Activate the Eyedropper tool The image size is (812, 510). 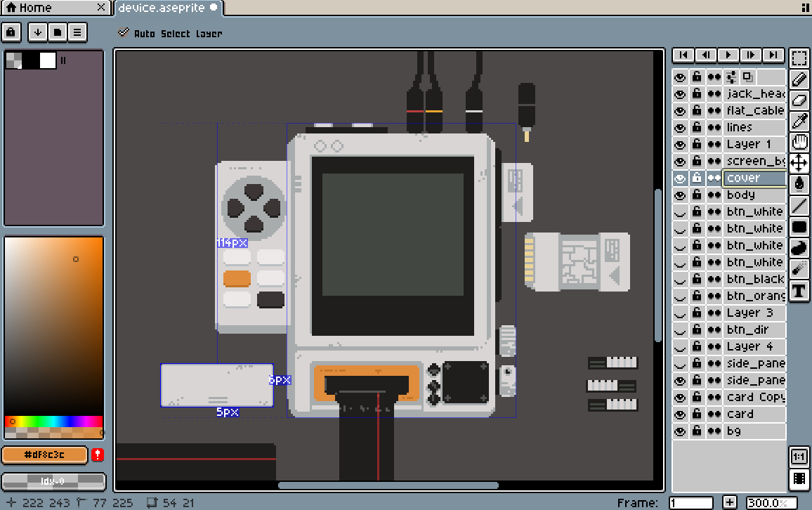(799, 121)
